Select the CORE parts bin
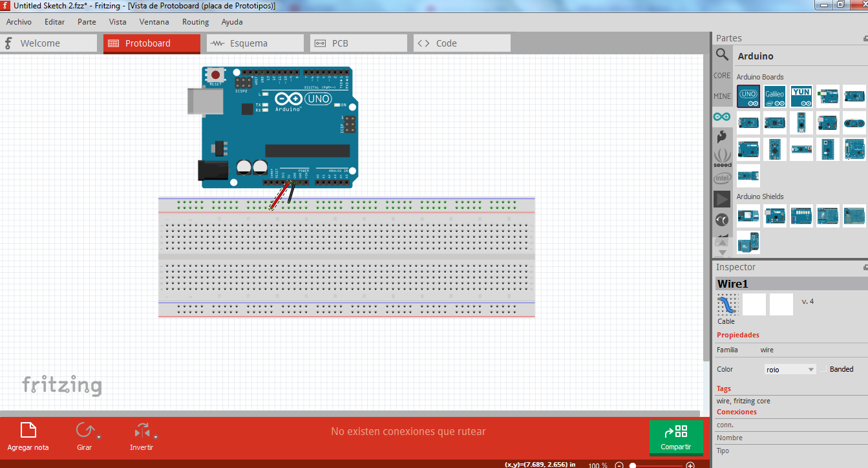The image size is (868, 468). pos(722,76)
